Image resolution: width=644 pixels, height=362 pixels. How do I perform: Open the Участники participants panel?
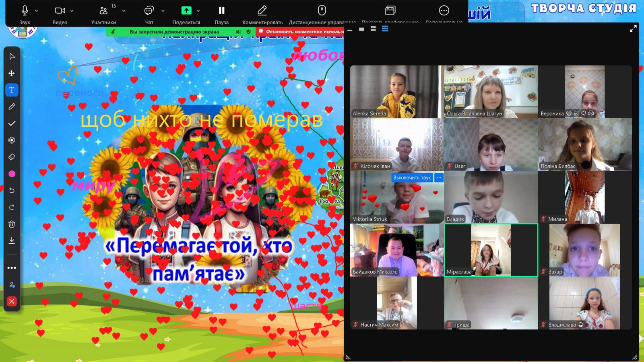coord(103,14)
